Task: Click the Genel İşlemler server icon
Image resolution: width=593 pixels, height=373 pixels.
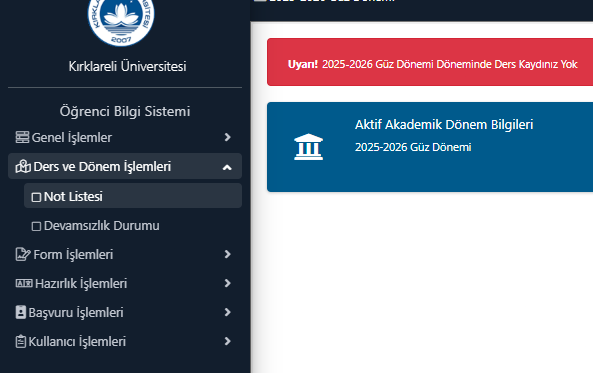Action: pos(22,137)
